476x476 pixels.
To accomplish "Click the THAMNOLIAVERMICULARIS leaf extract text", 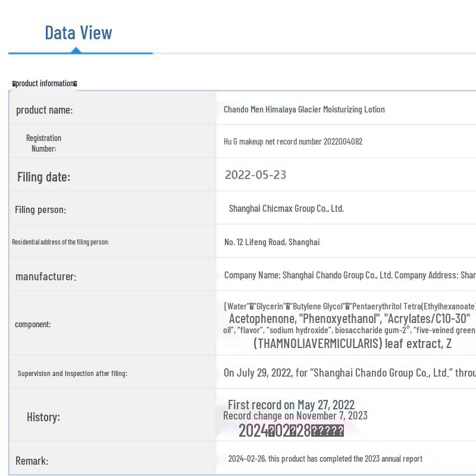I will pos(352,343).
